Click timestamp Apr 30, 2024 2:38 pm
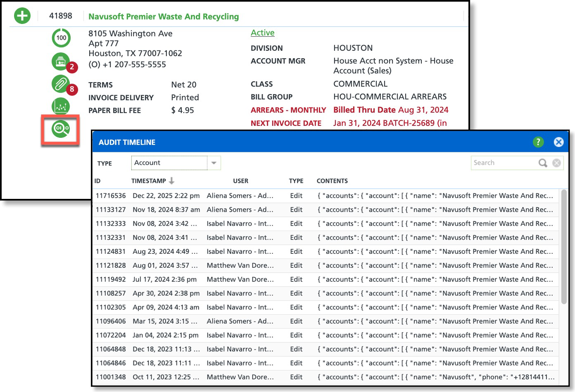This screenshot has height=392, width=575. click(166, 293)
